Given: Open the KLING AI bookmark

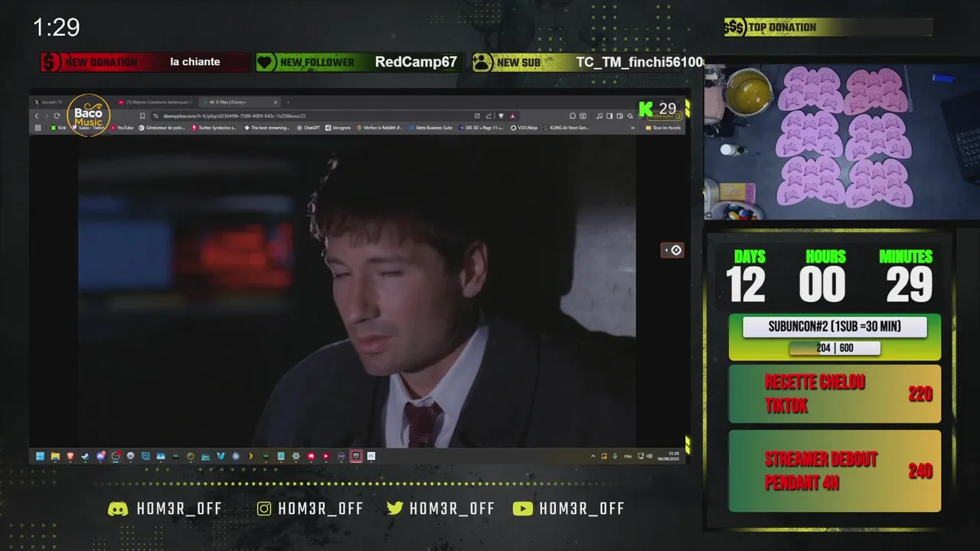Looking at the screenshot, I should click(567, 128).
